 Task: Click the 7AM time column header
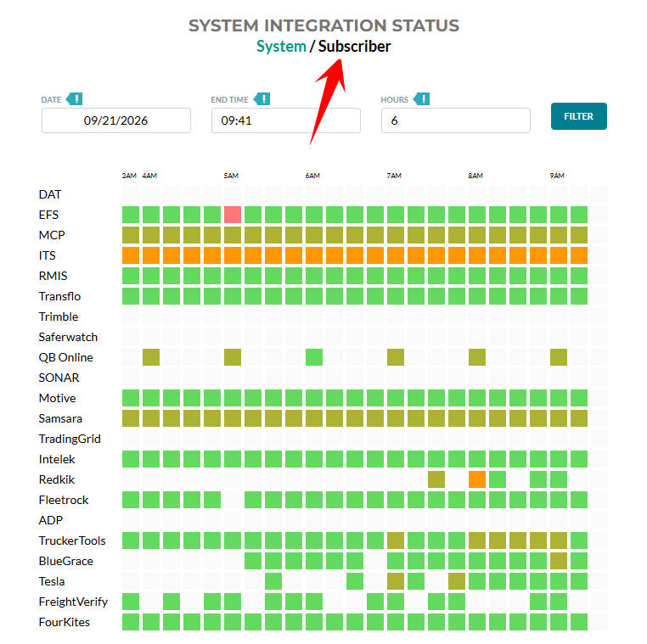point(394,176)
